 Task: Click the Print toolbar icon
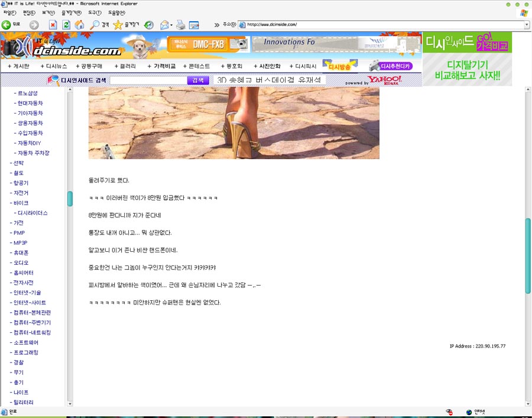(180, 25)
